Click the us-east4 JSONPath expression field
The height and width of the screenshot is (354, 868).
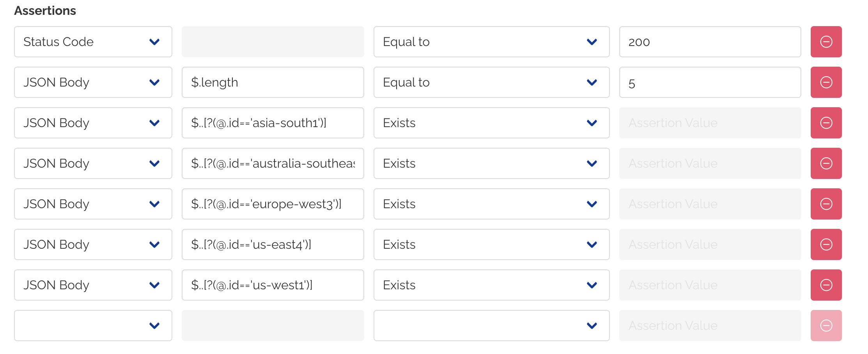(272, 244)
